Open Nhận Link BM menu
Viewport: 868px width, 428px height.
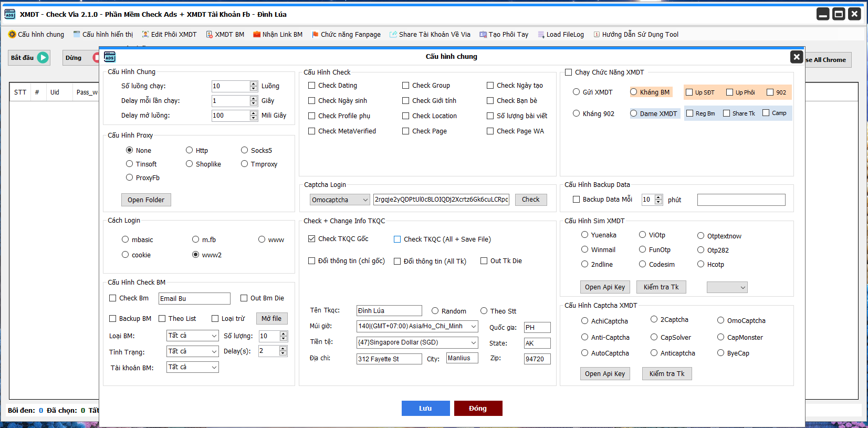pos(278,34)
